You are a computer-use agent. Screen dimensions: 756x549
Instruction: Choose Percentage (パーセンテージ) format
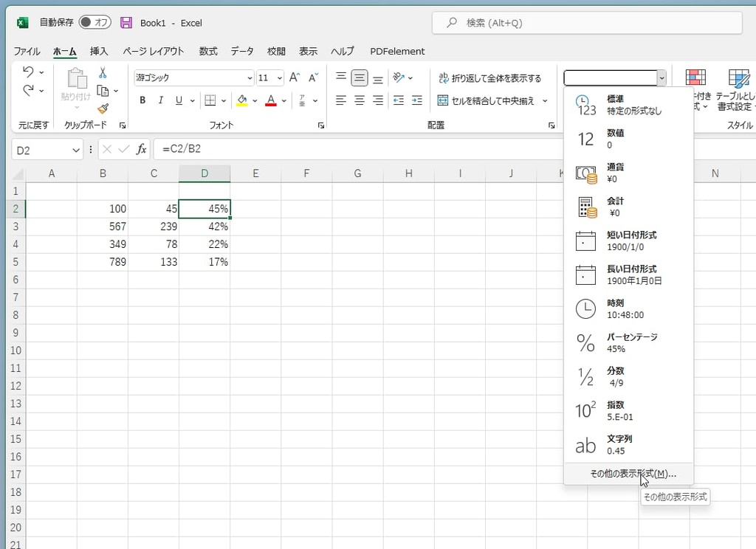[628, 342]
